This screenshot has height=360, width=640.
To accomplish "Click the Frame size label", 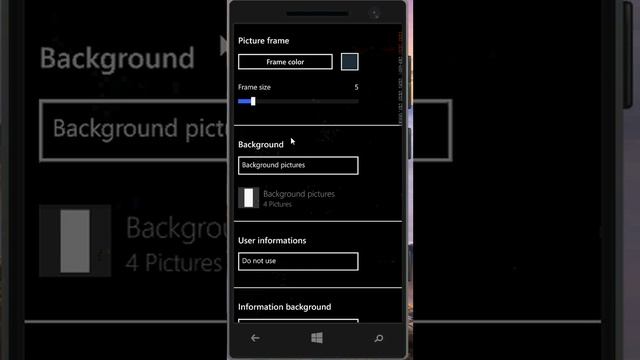I will pyautogui.click(x=254, y=87).
